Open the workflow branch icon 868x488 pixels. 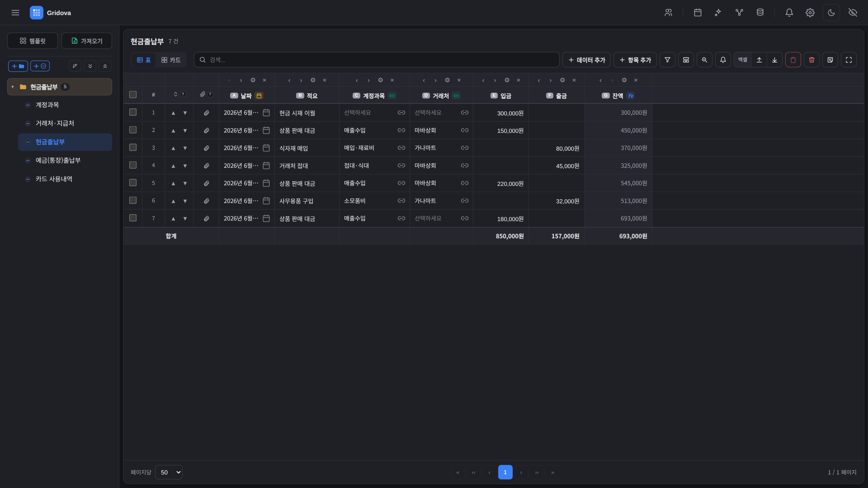coord(739,13)
